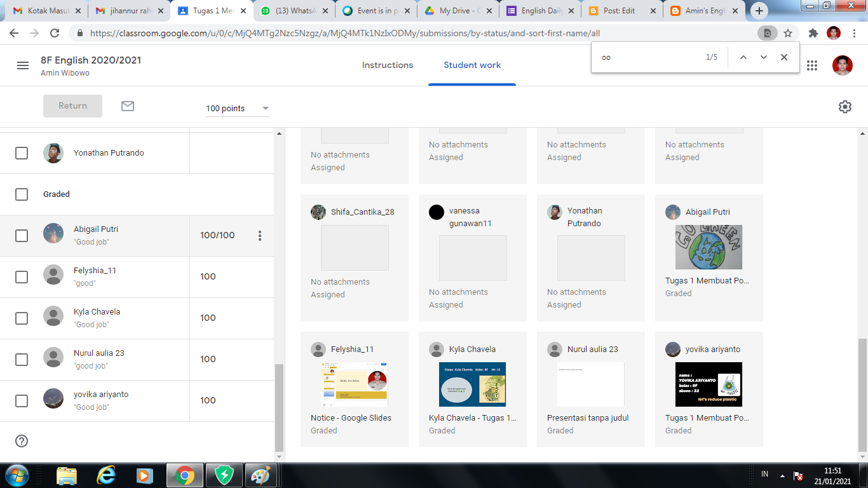Close the find-in-page bar
The width and height of the screenshot is (868, 488).
tap(784, 57)
